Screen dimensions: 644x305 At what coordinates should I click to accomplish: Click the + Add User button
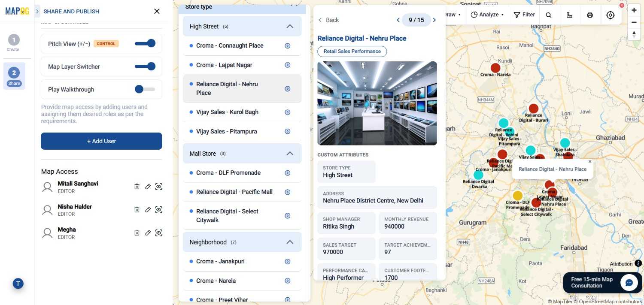click(x=101, y=141)
